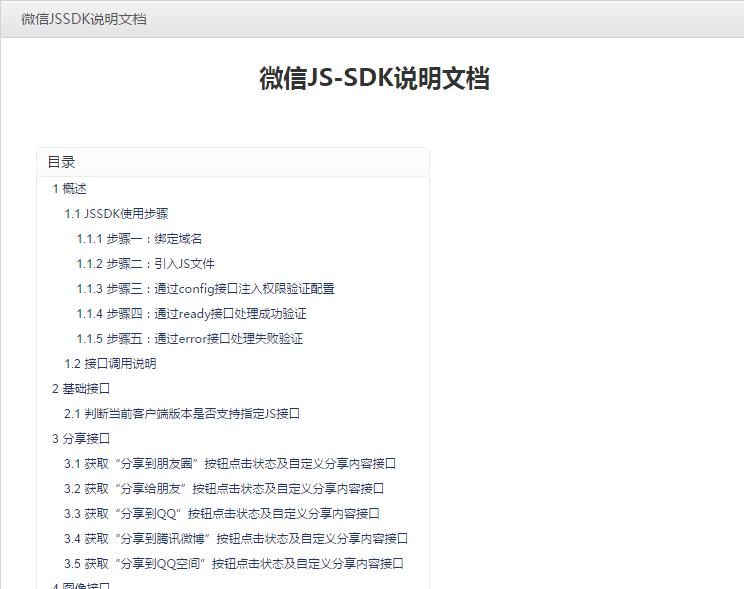Image resolution: width=744 pixels, height=589 pixels.
Task: Jump to 3.4 分享到腾讯微博 entry
Action: click(x=236, y=539)
